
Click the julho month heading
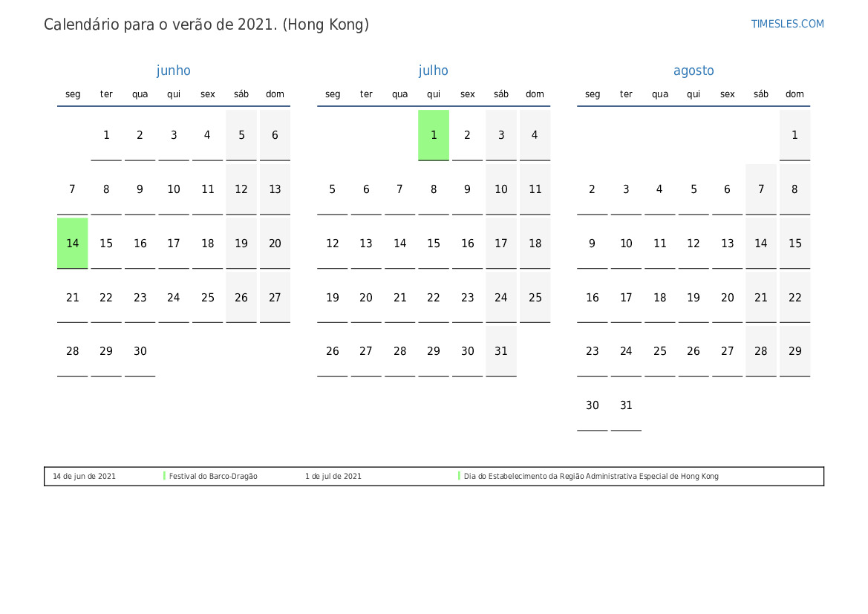[433, 71]
